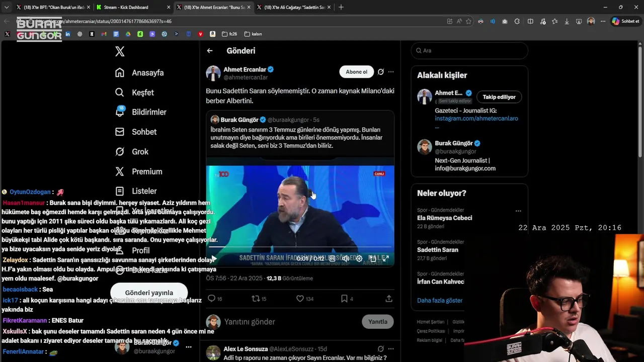Click Grok icon on Alex Le Sonsuza reply
Image resolution: width=644 pixels, height=362 pixels.
[381, 349]
